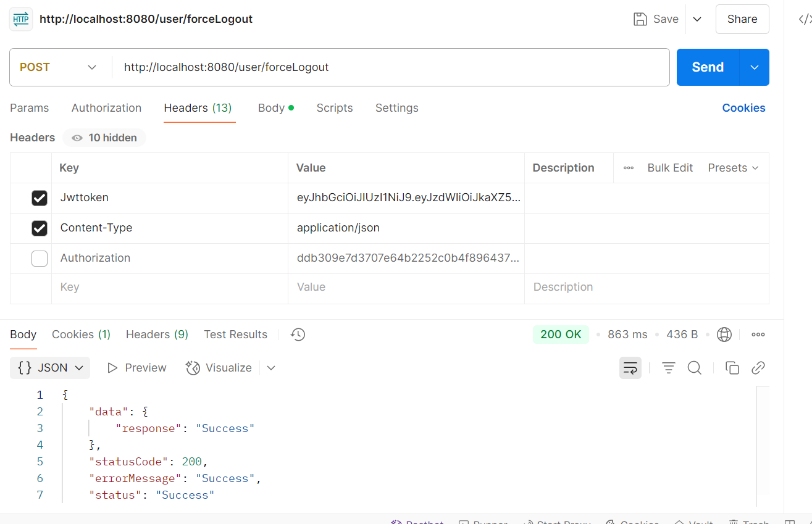Copy the response with the copy icon

732,368
